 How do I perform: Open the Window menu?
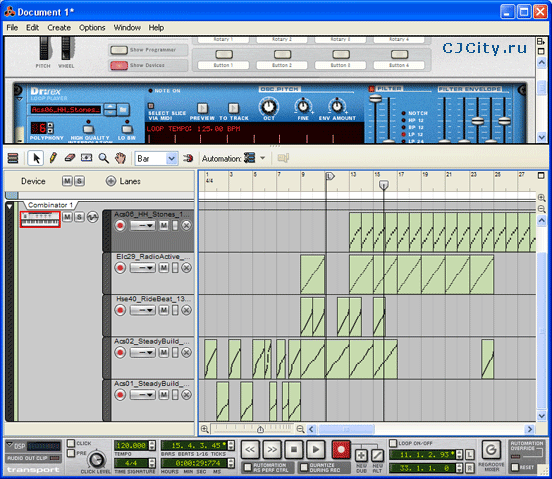point(127,27)
